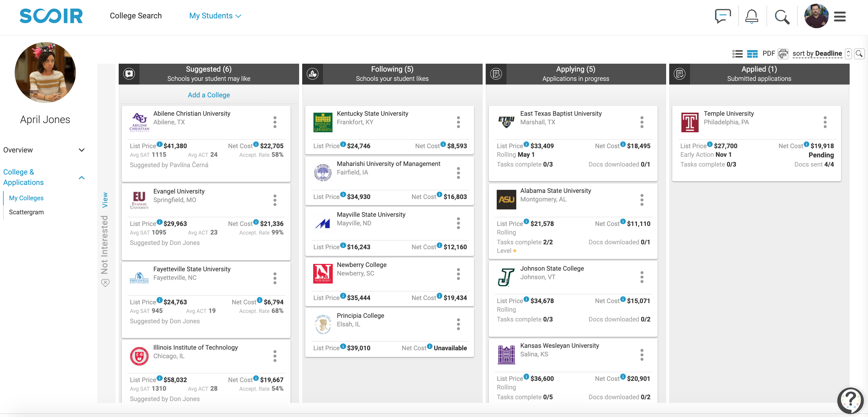Open Alabama State University options menu

[642, 200]
